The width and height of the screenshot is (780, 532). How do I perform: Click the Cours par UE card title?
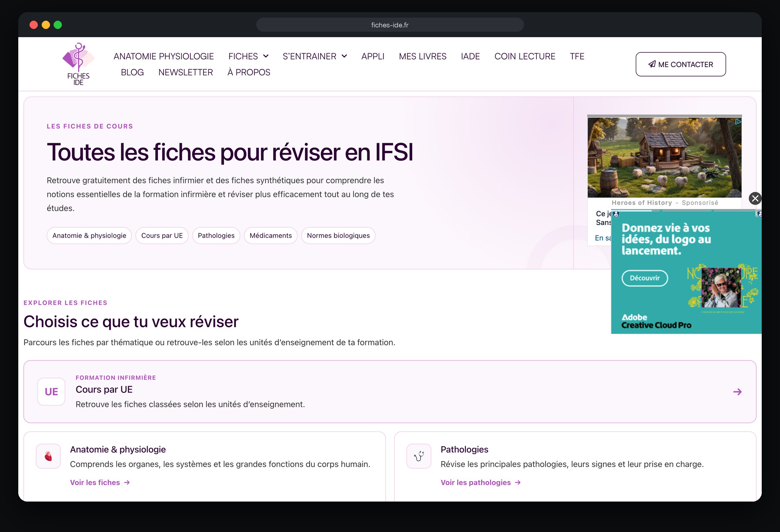pyautogui.click(x=104, y=389)
